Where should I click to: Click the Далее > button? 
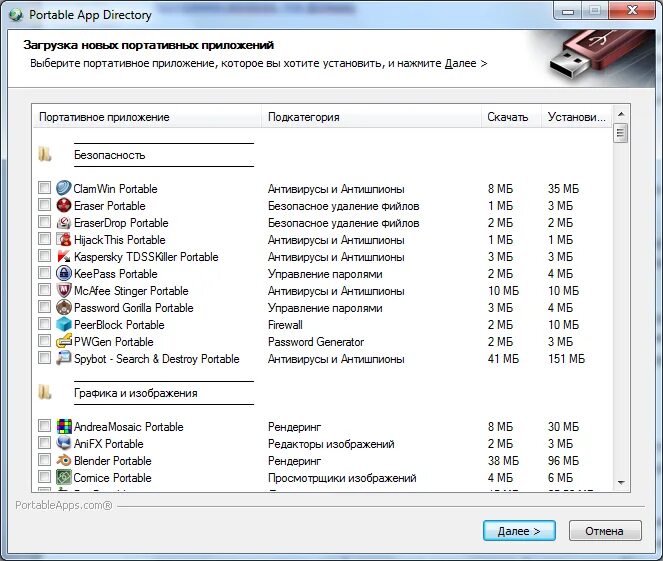pyautogui.click(x=519, y=531)
